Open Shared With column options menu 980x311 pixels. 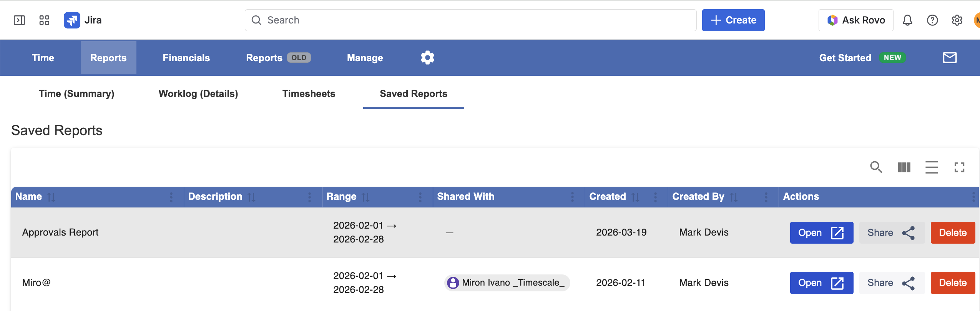pos(572,197)
